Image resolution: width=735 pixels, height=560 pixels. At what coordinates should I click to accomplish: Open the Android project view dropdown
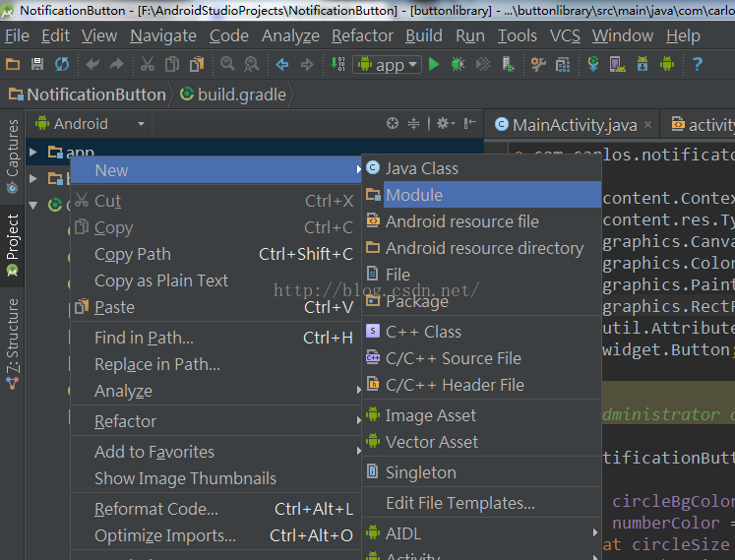(90, 124)
